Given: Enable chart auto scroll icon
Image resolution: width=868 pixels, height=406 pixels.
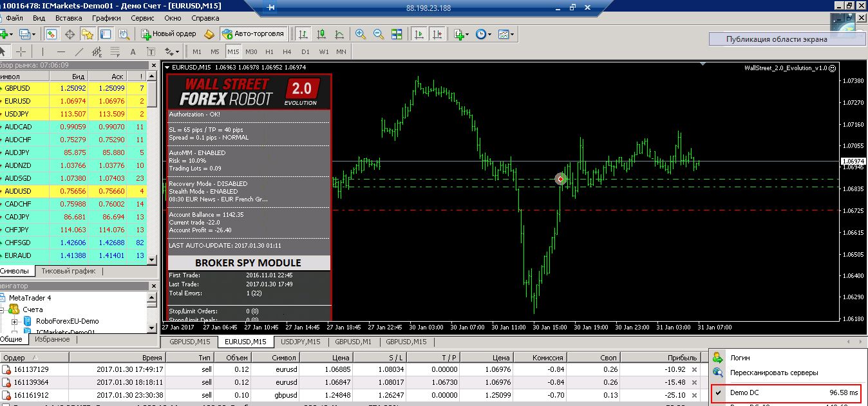Looking at the screenshot, I should pyautogui.click(x=419, y=34).
